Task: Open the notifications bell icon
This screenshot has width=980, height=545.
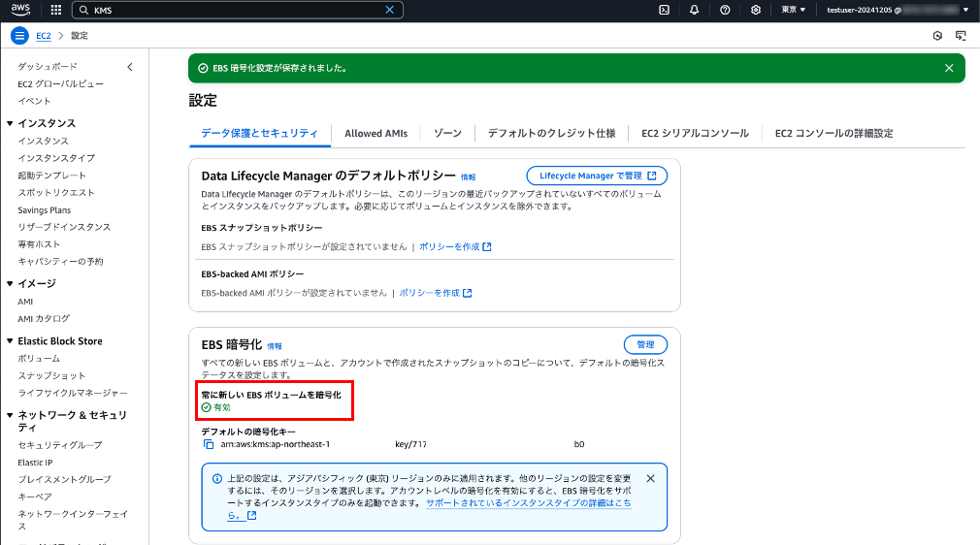Action: point(695,10)
